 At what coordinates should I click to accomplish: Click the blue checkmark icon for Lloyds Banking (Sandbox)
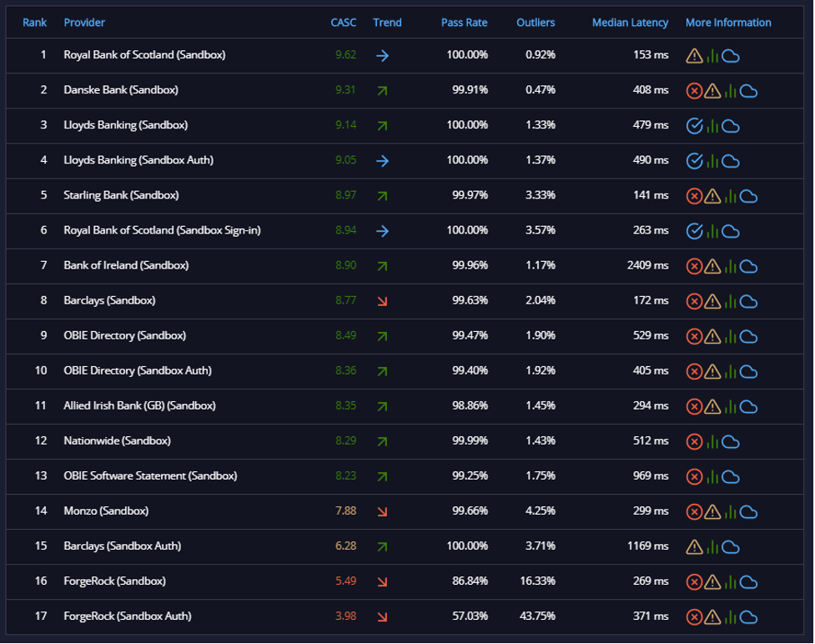point(694,126)
